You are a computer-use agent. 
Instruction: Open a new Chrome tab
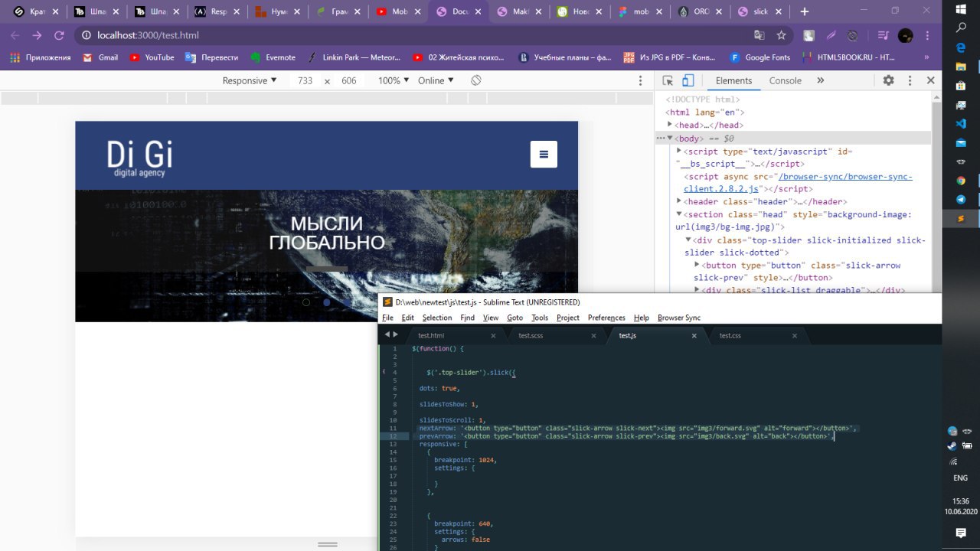[804, 11]
